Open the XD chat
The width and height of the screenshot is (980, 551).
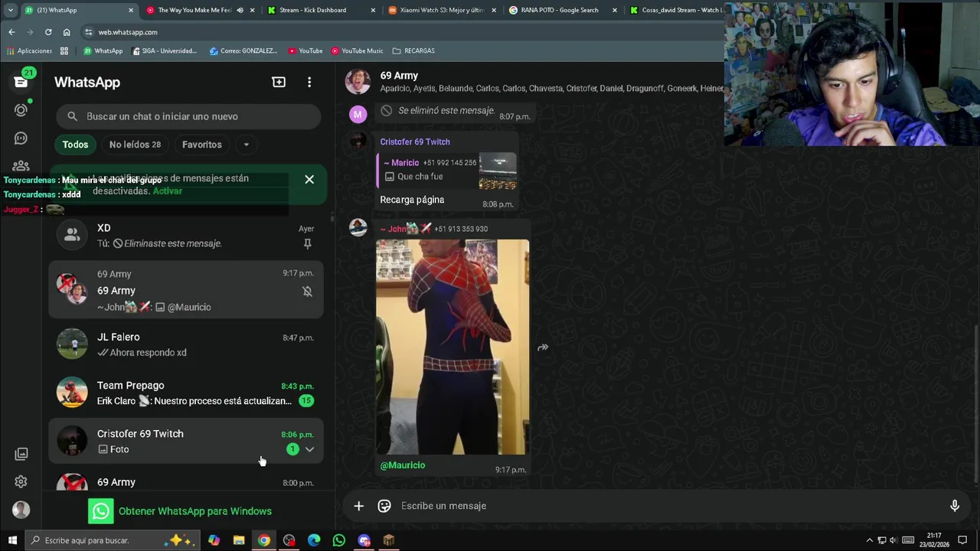coord(186,236)
